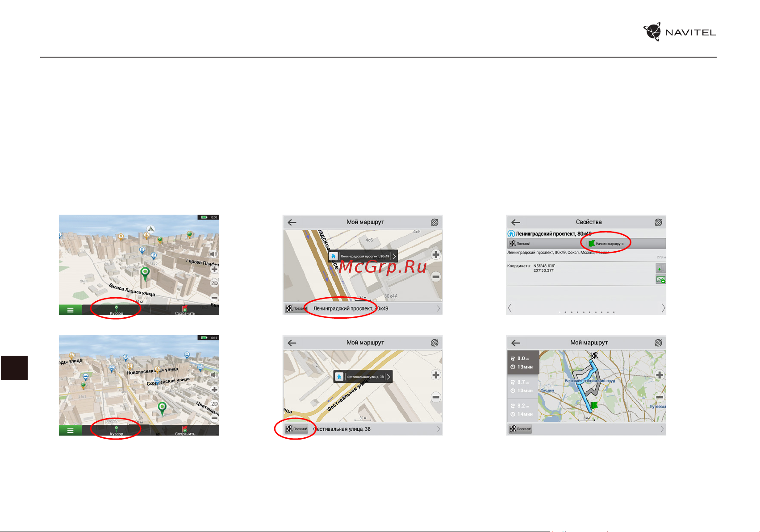Image resolution: width=760 pixels, height=532 pixels.
Task: Tap the crossed globe icon on the Фестивальная screen
Action: [x=434, y=343]
